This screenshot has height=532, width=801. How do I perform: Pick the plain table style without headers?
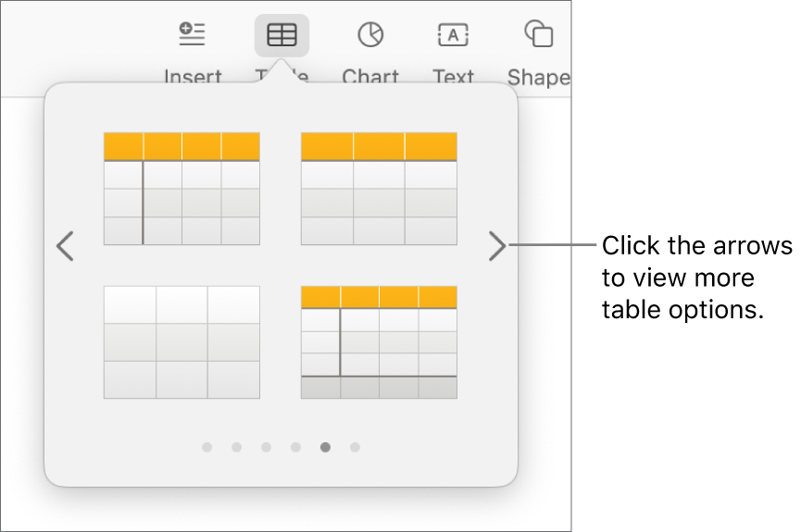click(181, 342)
